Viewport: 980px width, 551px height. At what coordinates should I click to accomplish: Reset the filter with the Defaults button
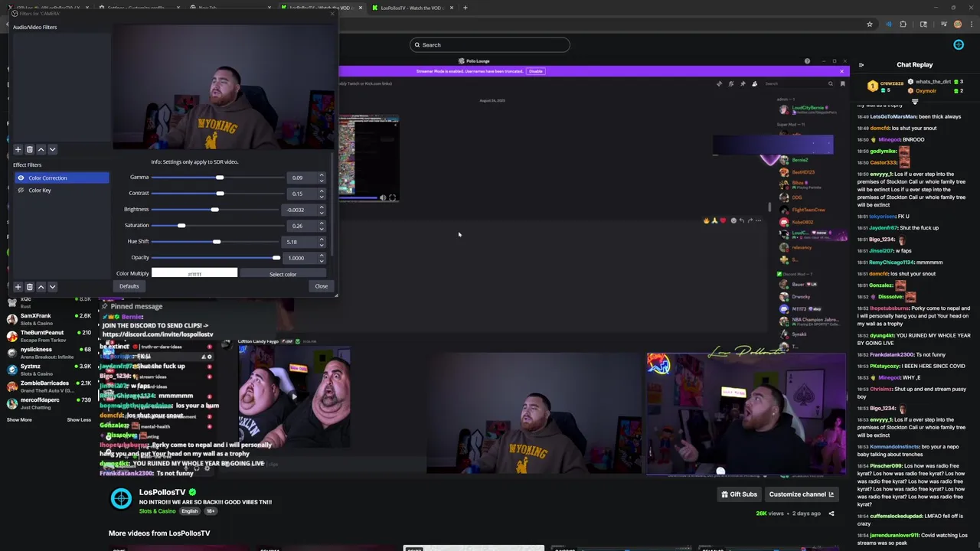[129, 286]
